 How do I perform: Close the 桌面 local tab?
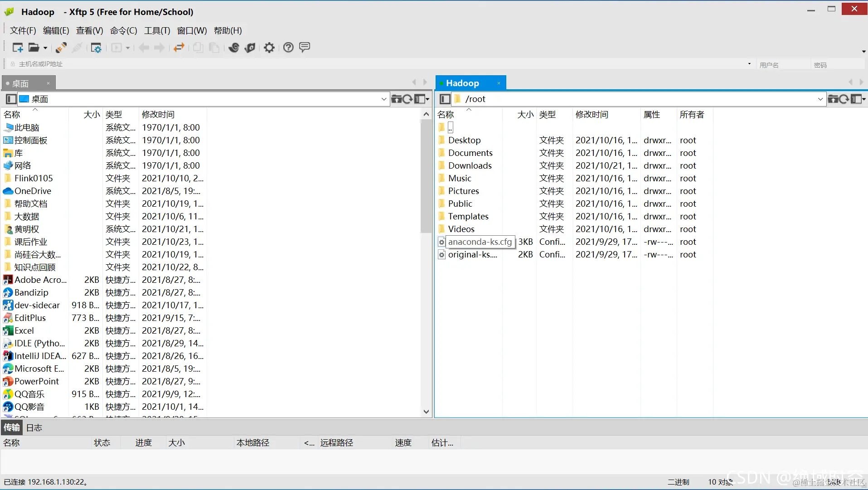48,83
